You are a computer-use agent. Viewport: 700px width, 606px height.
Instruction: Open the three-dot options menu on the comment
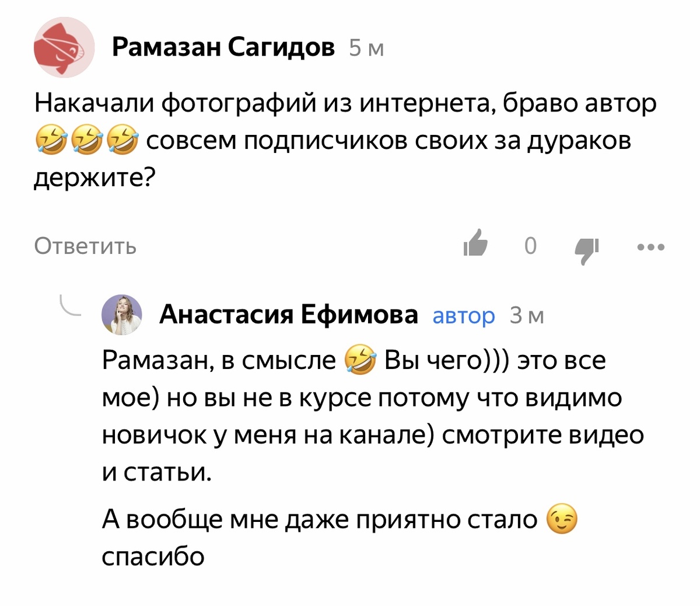tap(650, 248)
